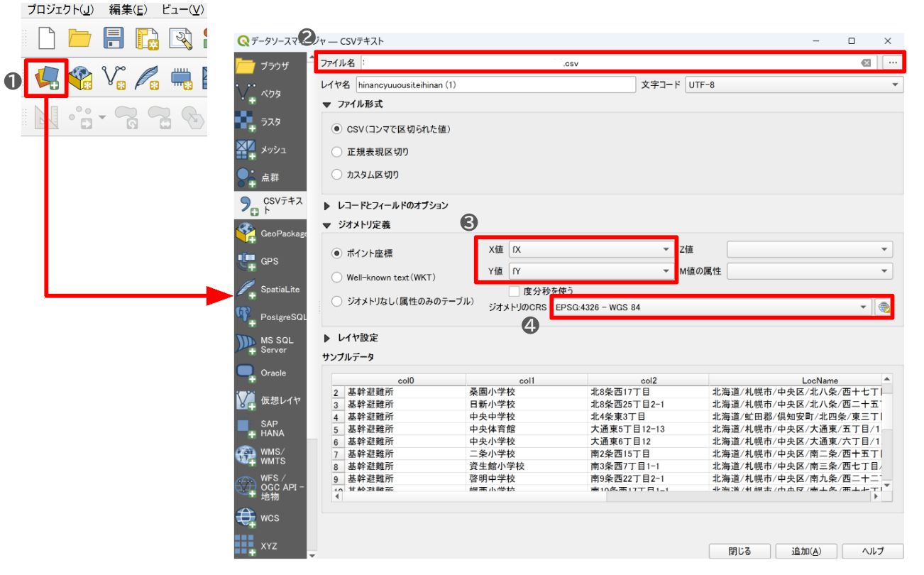Open the 編集(E) menu
This screenshot has height=575, width=924.
(x=128, y=10)
